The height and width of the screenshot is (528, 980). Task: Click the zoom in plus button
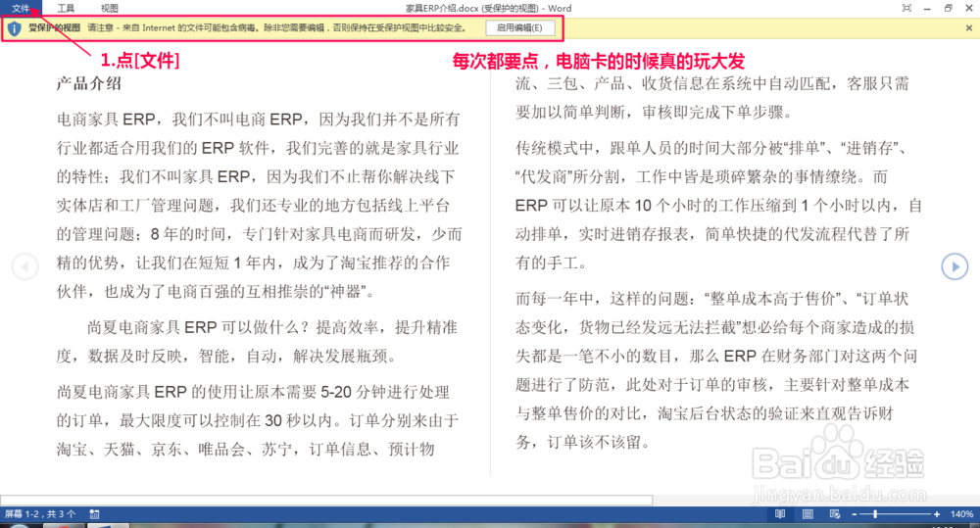tap(936, 514)
